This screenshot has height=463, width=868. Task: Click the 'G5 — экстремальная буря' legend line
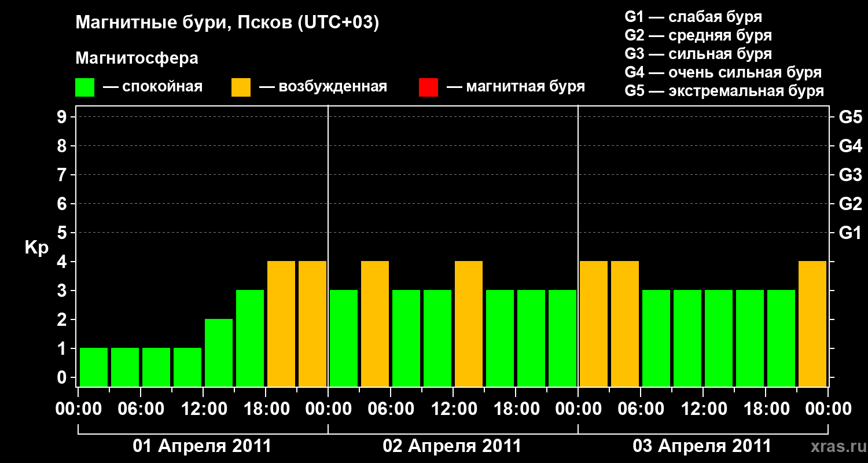click(724, 91)
